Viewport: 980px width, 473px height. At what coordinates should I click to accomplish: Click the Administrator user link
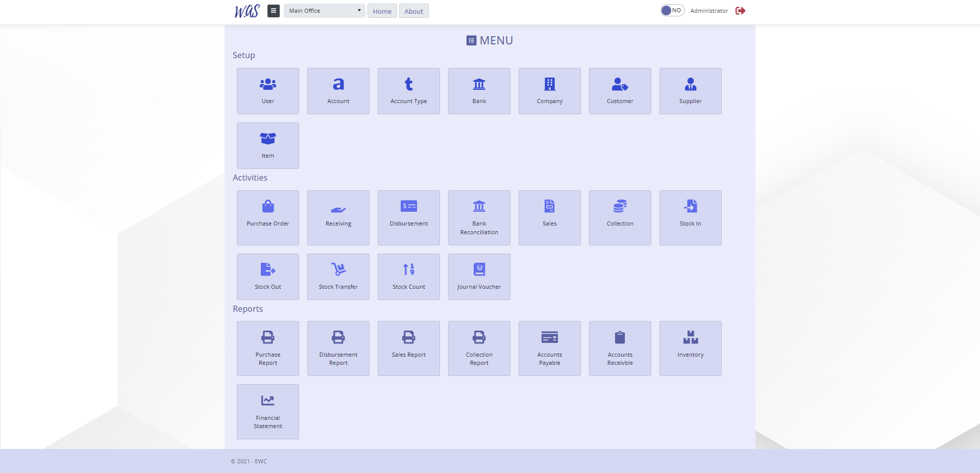(709, 11)
